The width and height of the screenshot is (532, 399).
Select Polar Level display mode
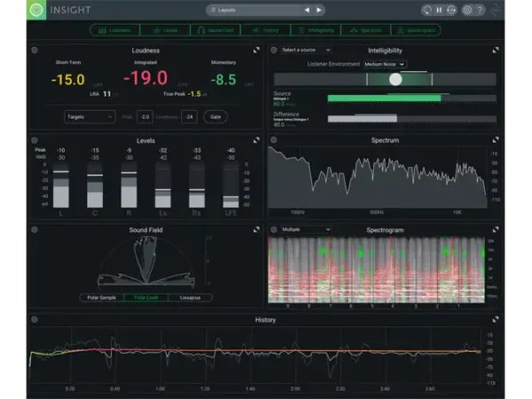click(x=146, y=298)
